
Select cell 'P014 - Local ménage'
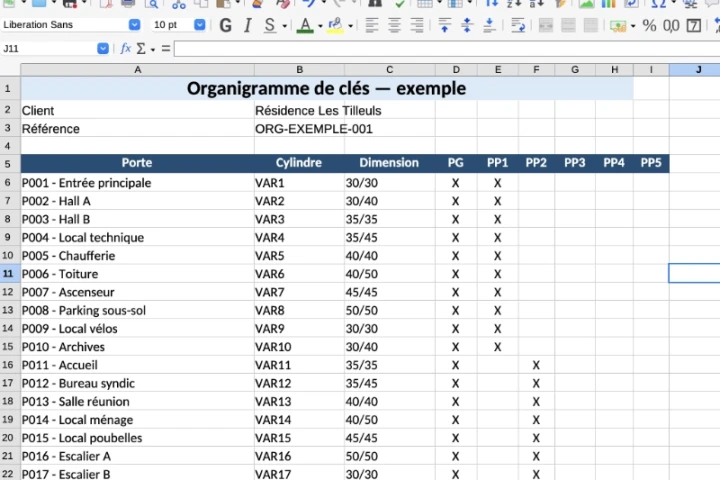coord(137,420)
